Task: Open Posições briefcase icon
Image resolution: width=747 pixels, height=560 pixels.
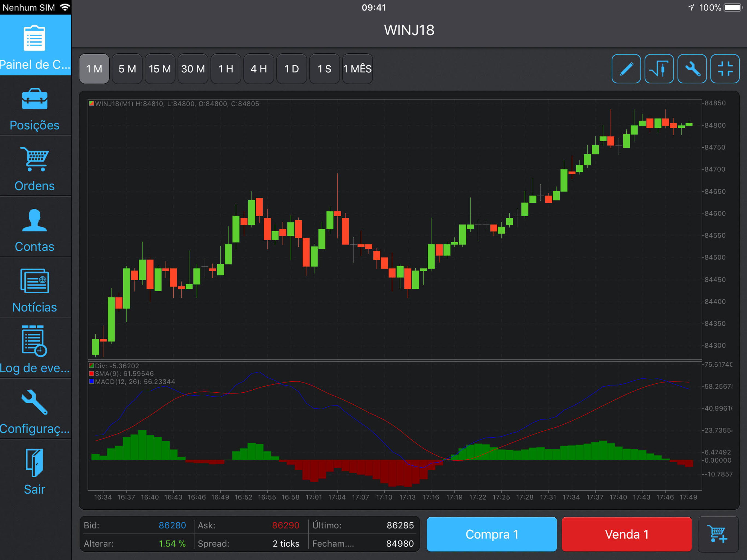Action: tap(34, 99)
